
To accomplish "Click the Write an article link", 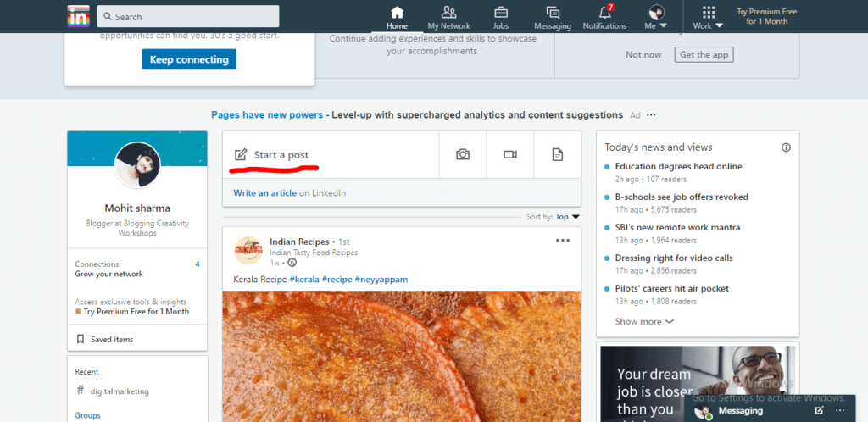I will coord(265,193).
